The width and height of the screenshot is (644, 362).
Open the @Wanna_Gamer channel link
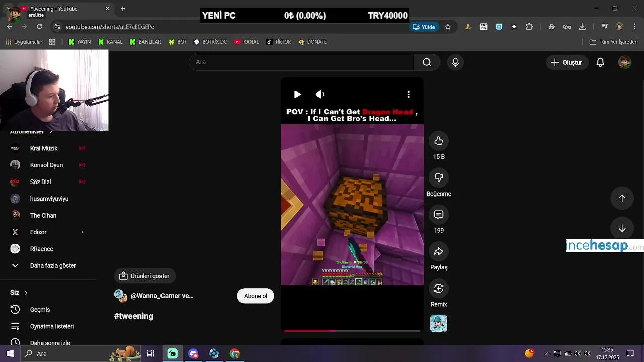point(162,296)
